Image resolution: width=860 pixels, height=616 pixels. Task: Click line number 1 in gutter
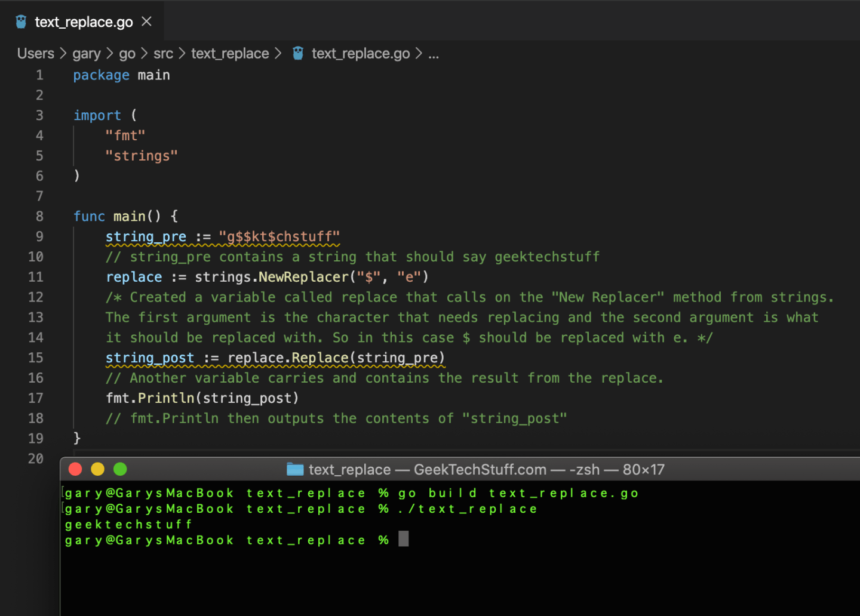click(x=39, y=75)
